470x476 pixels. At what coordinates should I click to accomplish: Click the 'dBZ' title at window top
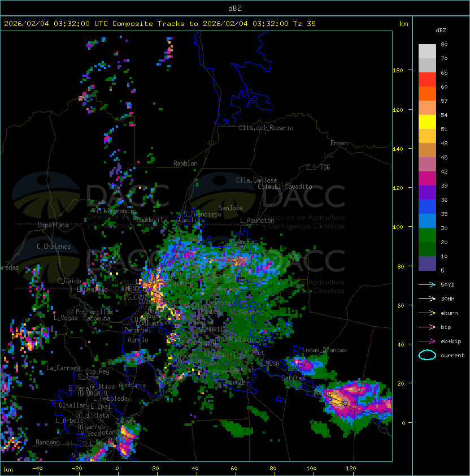point(235,8)
